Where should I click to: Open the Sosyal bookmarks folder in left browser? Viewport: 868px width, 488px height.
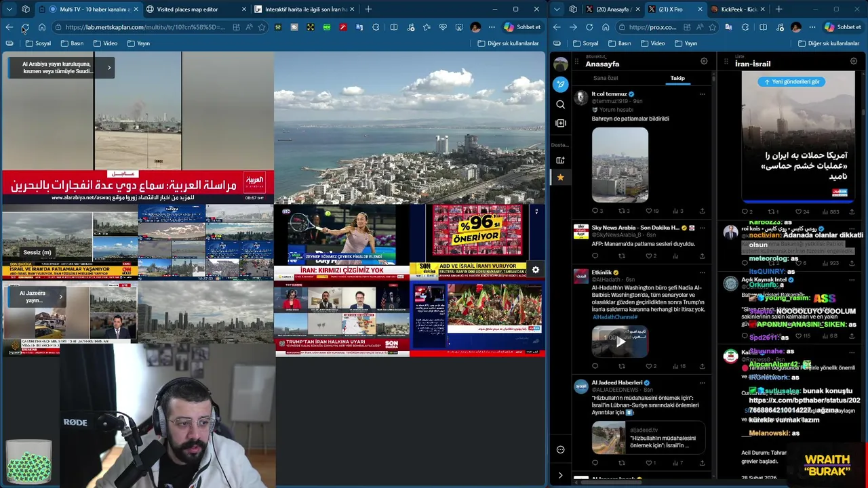click(x=38, y=43)
